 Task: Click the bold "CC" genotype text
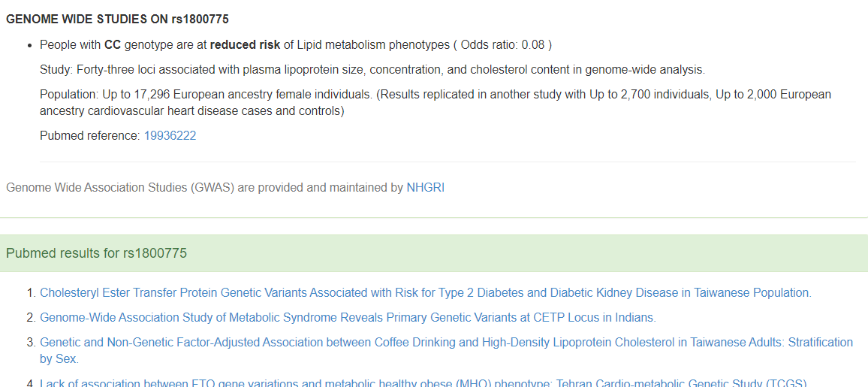pyautogui.click(x=113, y=45)
